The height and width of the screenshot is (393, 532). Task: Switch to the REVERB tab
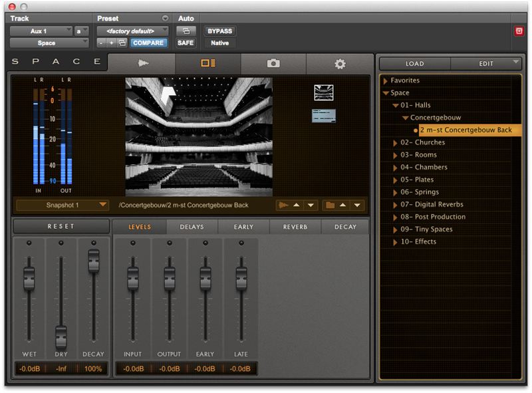[x=295, y=227]
